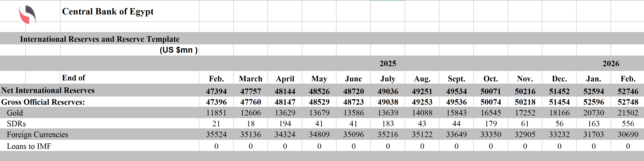Click the Central Bank of Egypt logo
The height and width of the screenshot is (161, 644).
coord(27,14)
